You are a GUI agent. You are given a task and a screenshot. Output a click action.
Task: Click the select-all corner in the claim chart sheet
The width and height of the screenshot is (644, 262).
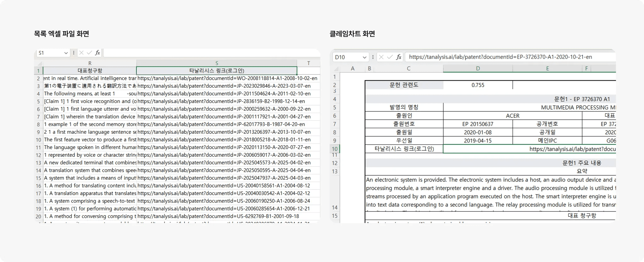(x=336, y=68)
